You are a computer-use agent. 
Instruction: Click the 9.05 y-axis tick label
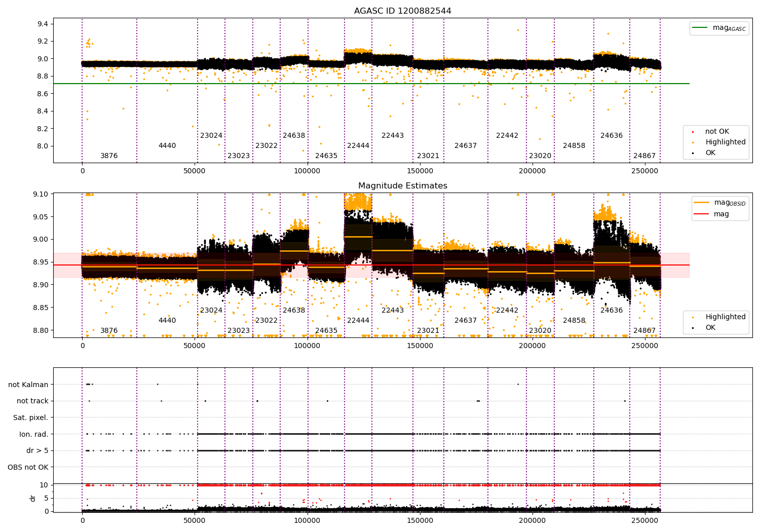click(42, 217)
